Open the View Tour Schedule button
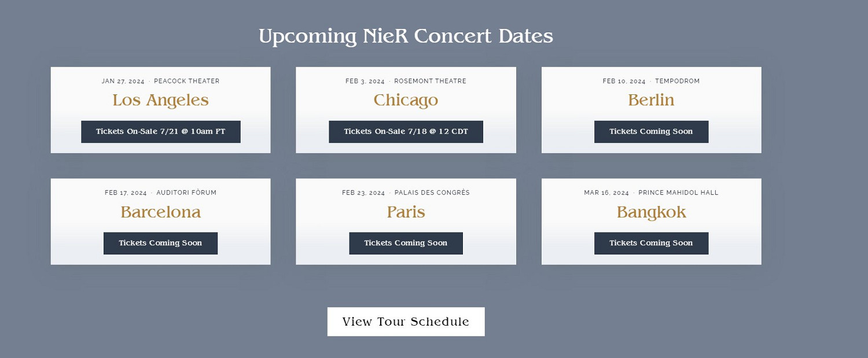This screenshot has height=358, width=868. 406,322
